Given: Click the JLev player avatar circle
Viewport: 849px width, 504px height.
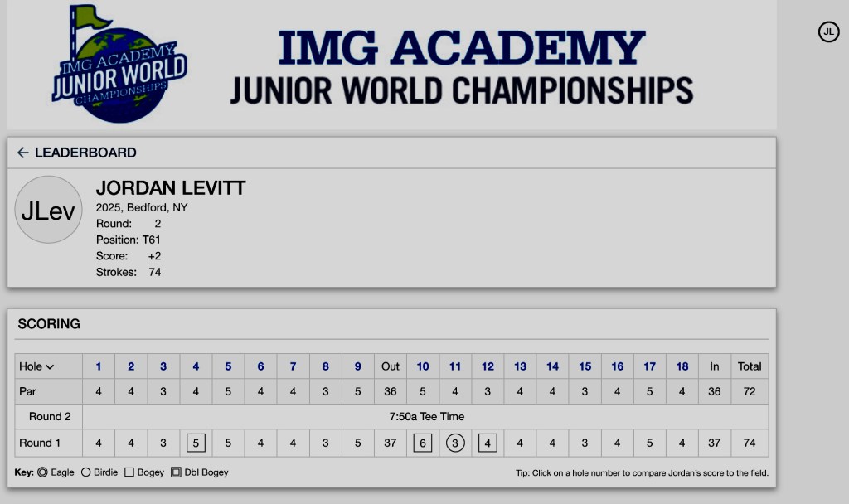Looking at the screenshot, I should (48, 210).
